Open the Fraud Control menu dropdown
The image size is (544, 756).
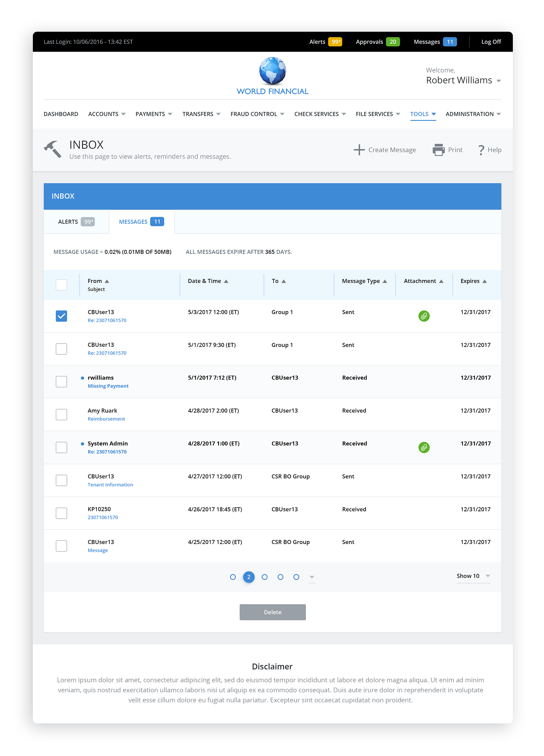(282, 114)
